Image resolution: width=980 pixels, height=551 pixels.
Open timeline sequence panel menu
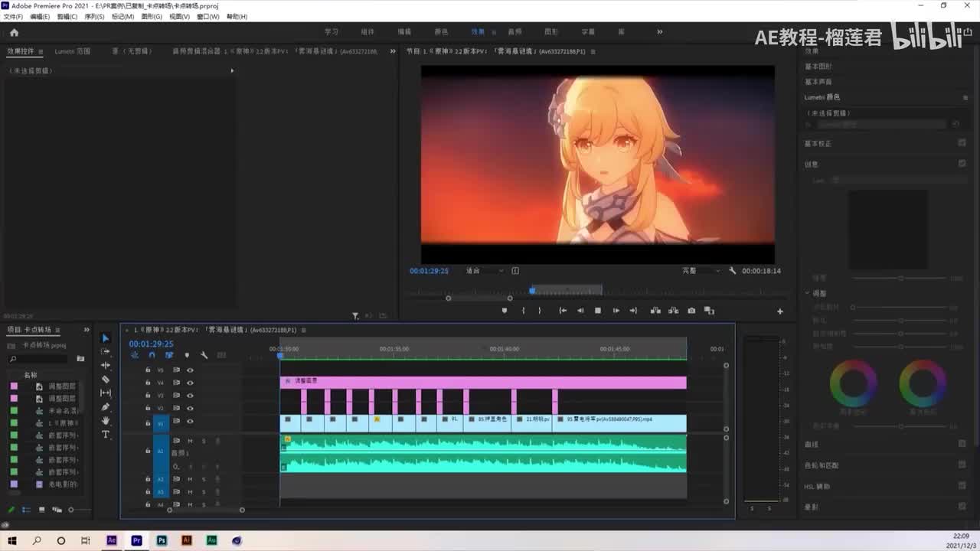pos(304,330)
